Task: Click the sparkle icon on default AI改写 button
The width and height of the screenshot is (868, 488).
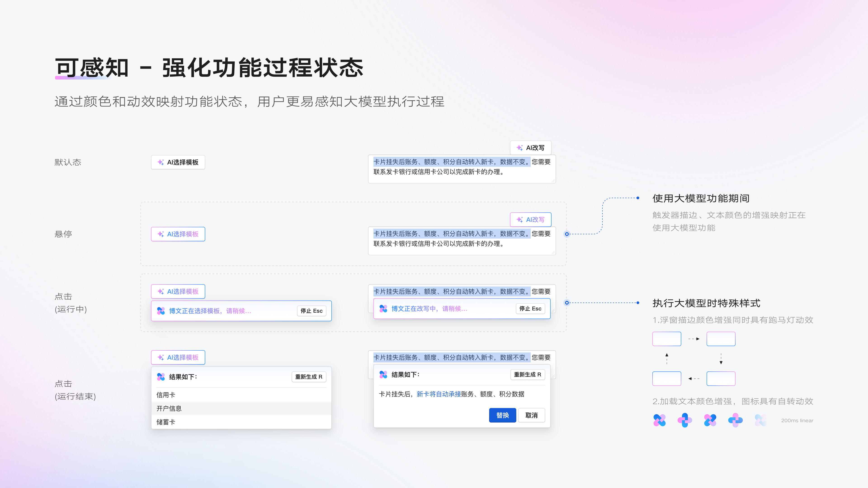Action: point(520,148)
